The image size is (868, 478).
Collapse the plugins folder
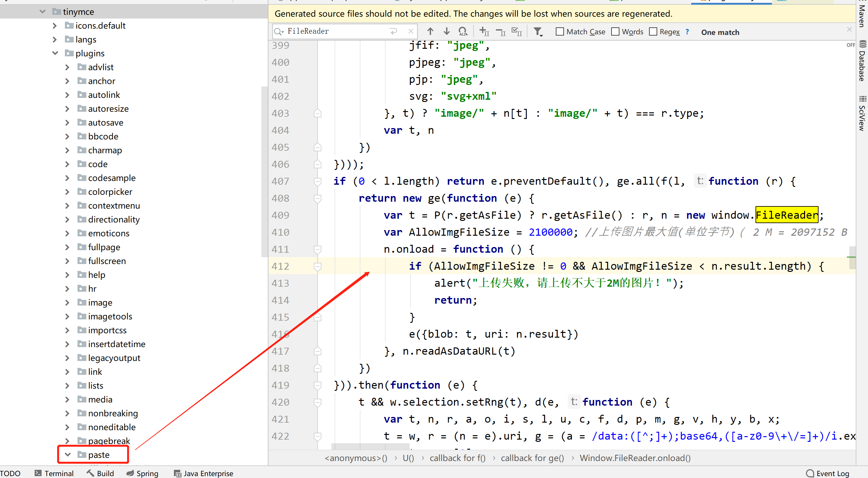(55, 53)
